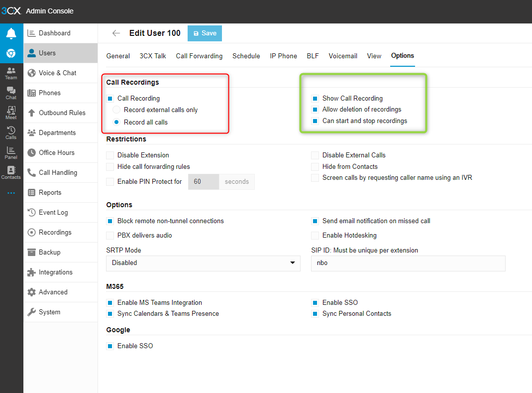Open Panel in the dark sidebar
The image size is (532, 393).
point(11,153)
